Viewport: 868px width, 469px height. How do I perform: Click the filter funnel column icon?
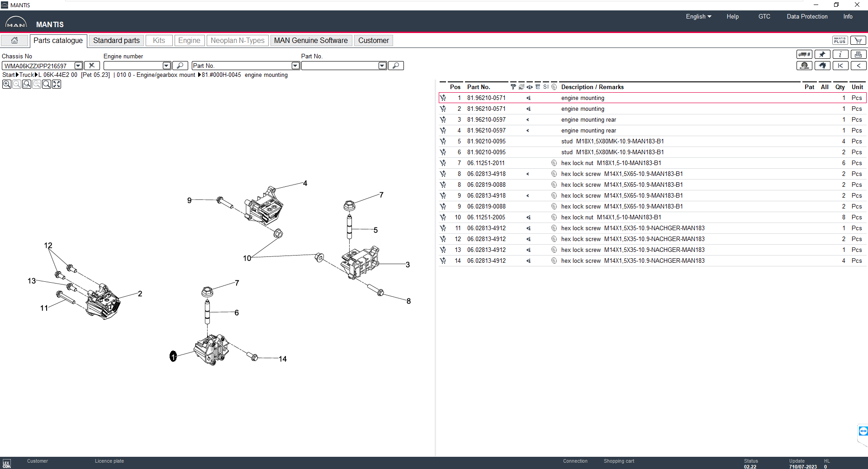pos(513,87)
